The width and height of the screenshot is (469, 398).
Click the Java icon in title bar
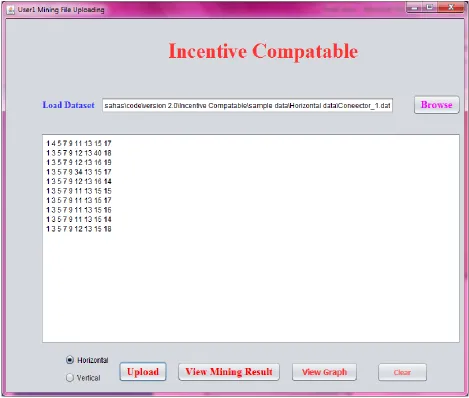(11, 10)
